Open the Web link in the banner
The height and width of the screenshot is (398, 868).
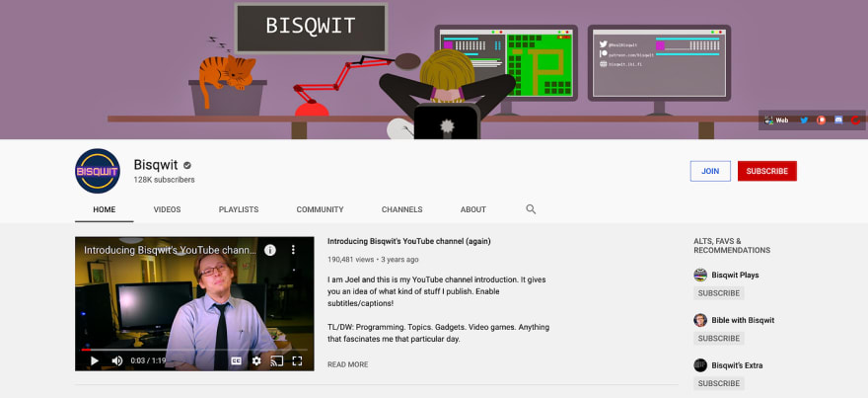click(x=776, y=119)
